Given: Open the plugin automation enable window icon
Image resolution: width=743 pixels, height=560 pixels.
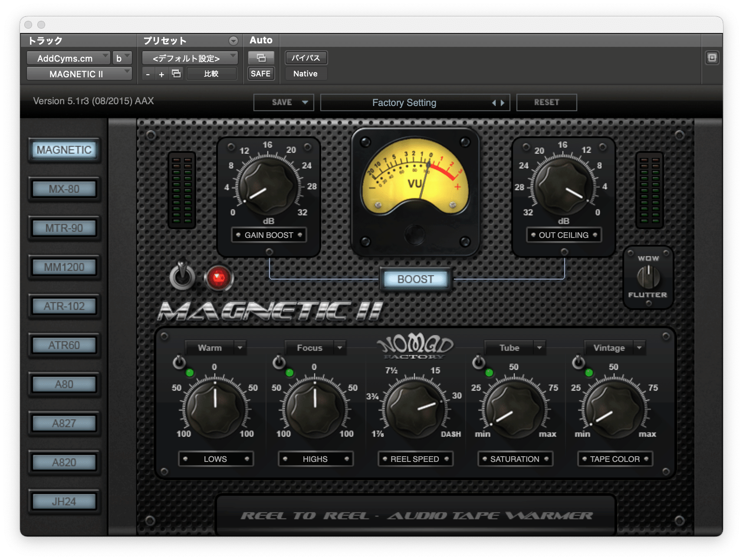Looking at the screenshot, I should [261, 57].
